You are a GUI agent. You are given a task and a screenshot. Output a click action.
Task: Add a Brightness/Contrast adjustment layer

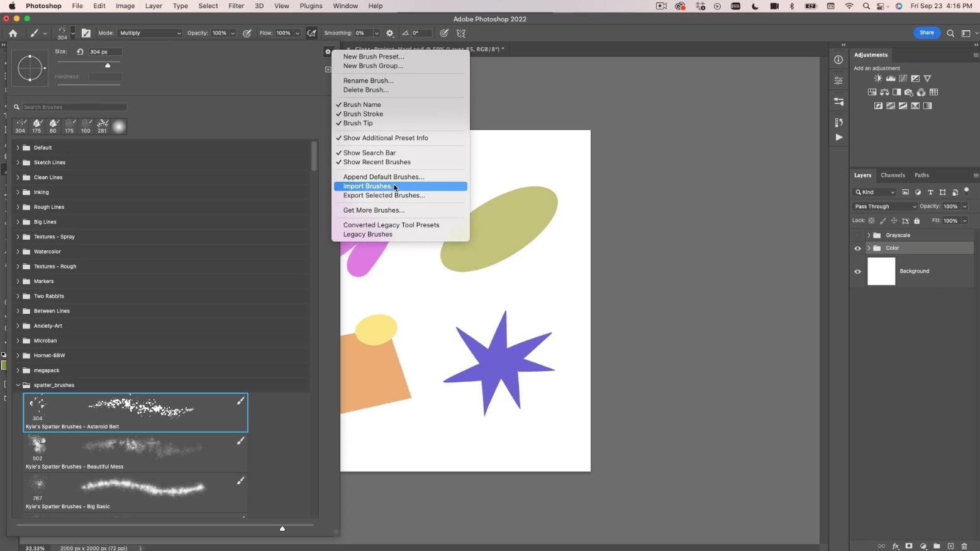point(877,78)
